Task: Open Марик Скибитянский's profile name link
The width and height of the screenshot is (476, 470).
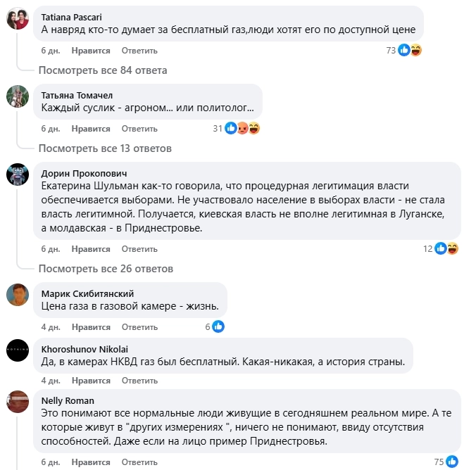Action: tap(87, 293)
